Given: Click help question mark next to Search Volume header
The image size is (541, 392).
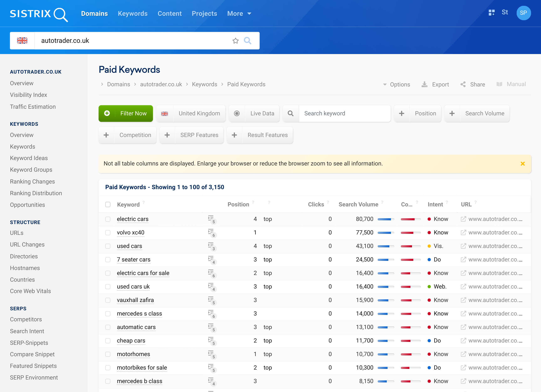Looking at the screenshot, I should pyautogui.click(x=382, y=202).
